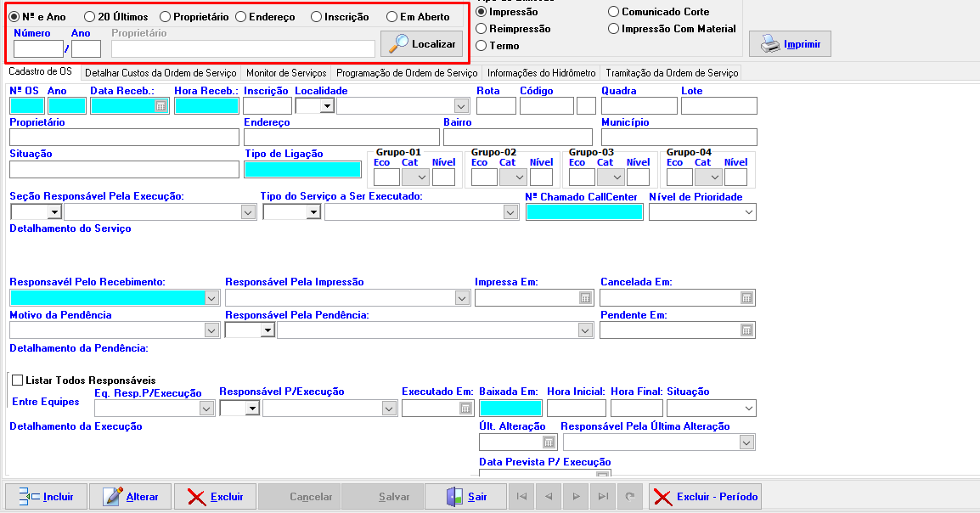Viewport: 980px width, 513px height.
Task: Open calendar picker for Cancelada Em
Action: [746, 298]
